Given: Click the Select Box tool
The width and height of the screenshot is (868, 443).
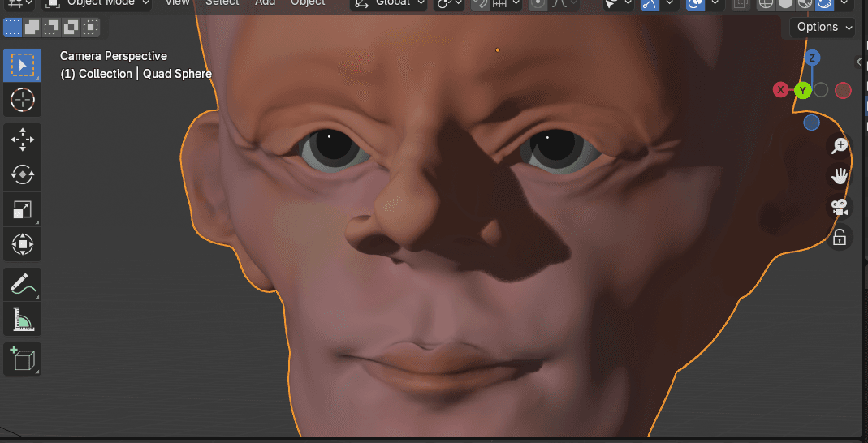Looking at the screenshot, I should [22, 65].
